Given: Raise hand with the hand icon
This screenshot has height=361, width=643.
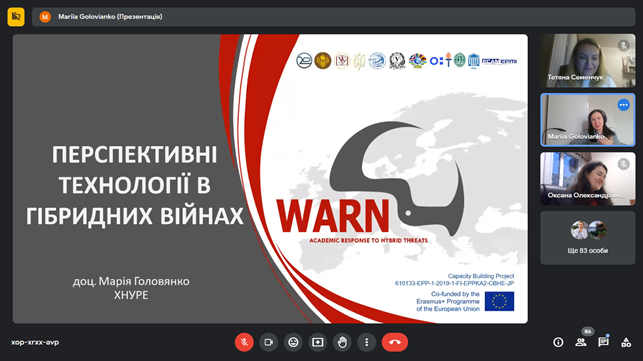Looking at the screenshot, I should pyautogui.click(x=342, y=342).
